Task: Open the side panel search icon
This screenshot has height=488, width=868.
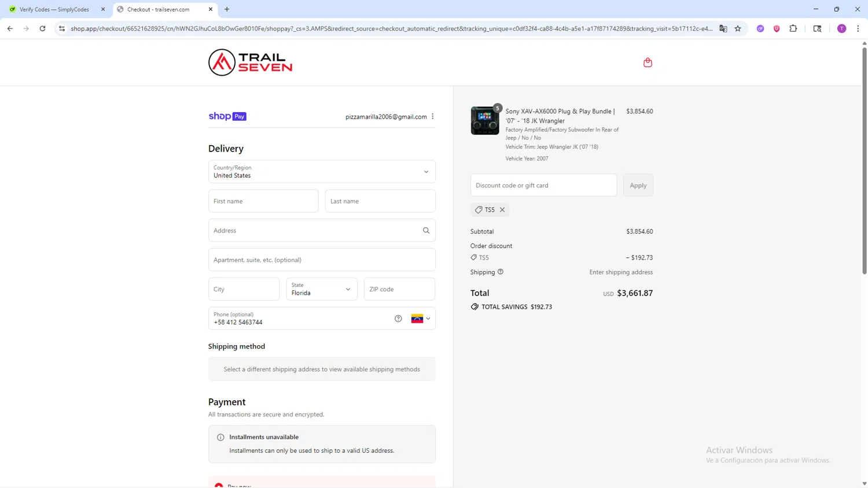Action: pyautogui.click(x=817, y=28)
